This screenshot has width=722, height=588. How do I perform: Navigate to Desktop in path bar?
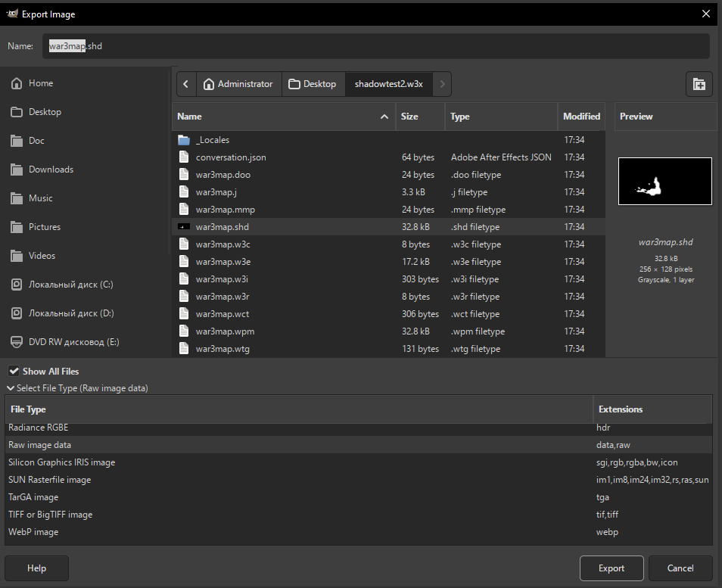tap(313, 84)
